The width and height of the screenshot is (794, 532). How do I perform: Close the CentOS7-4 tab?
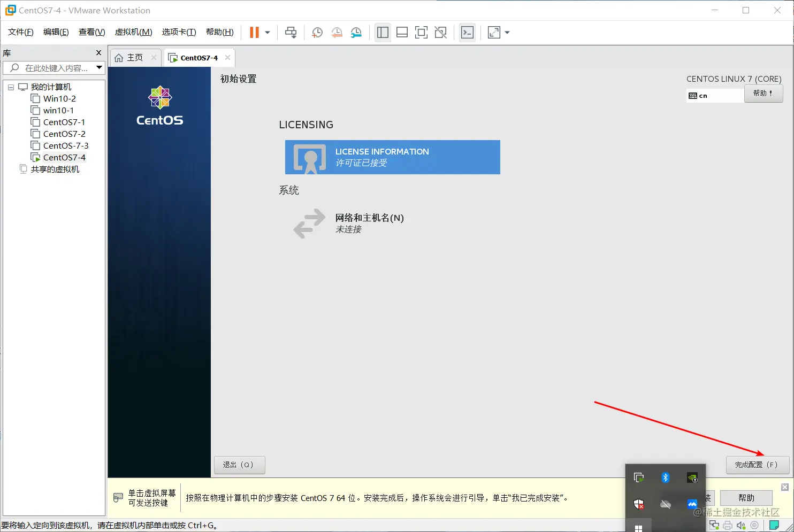tap(227, 57)
